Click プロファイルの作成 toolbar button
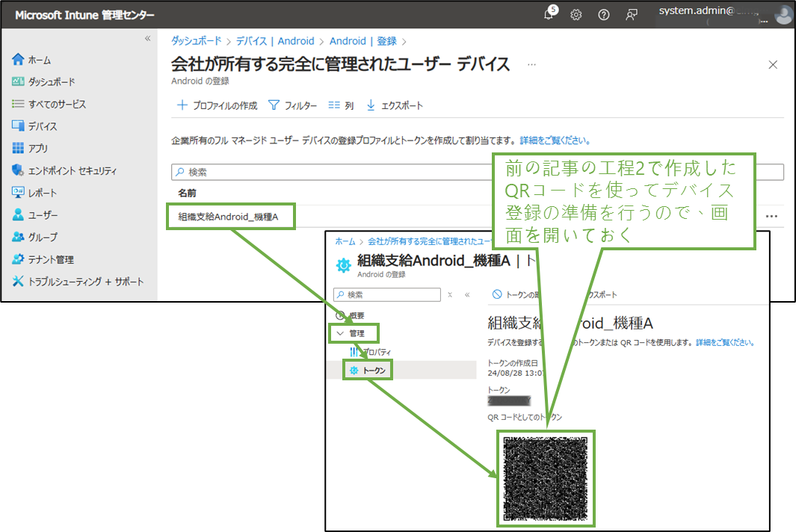796x532 pixels. [x=217, y=105]
